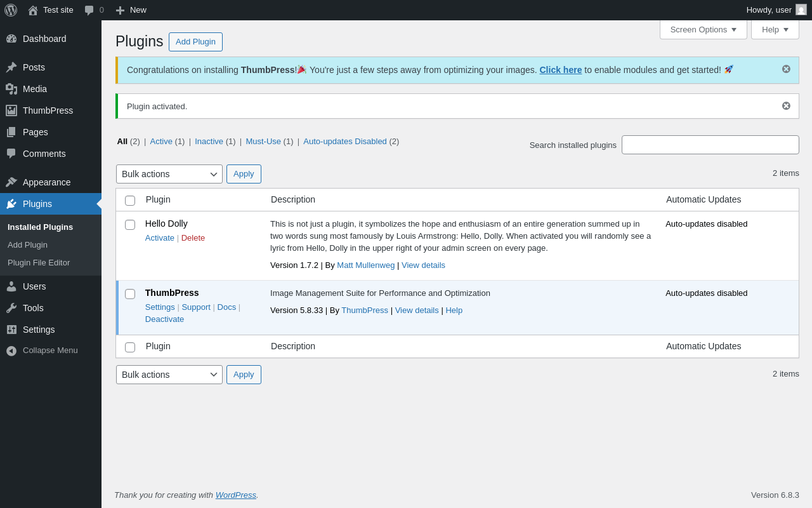Filter plugins by Inactive
The image size is (812, 508).
[x=209, y=142]
